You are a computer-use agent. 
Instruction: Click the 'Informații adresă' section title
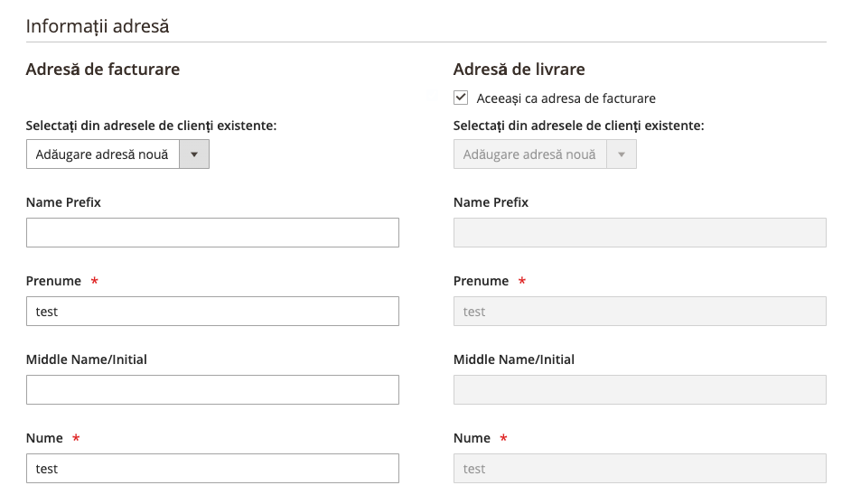point(98,26)
